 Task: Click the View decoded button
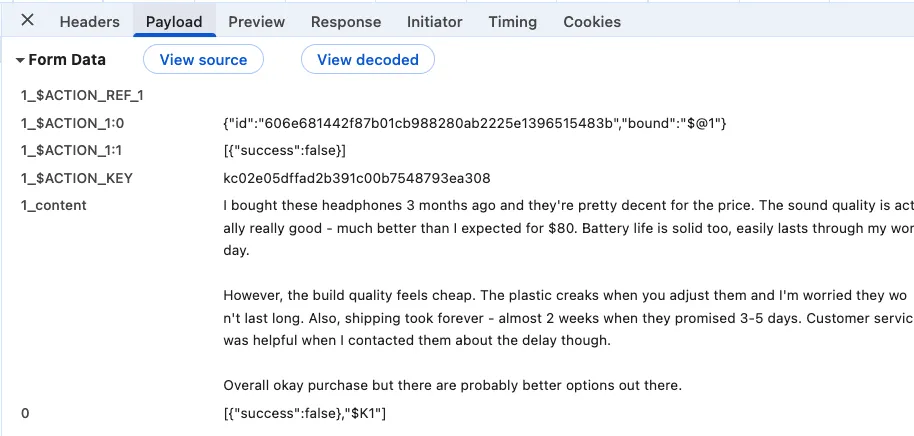point(368,60)
